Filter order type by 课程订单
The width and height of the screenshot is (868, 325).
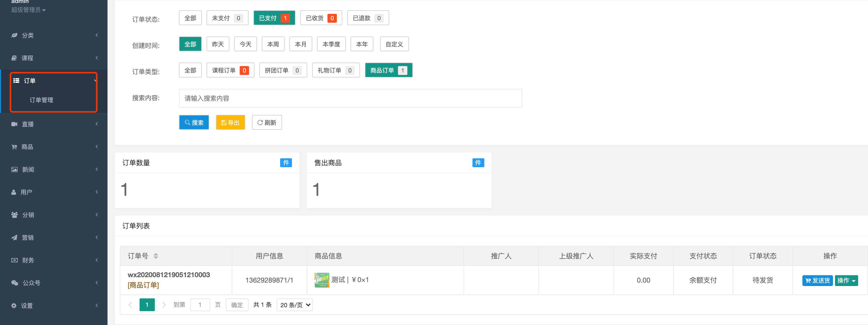pyautogui.click(x=231, y=70)
